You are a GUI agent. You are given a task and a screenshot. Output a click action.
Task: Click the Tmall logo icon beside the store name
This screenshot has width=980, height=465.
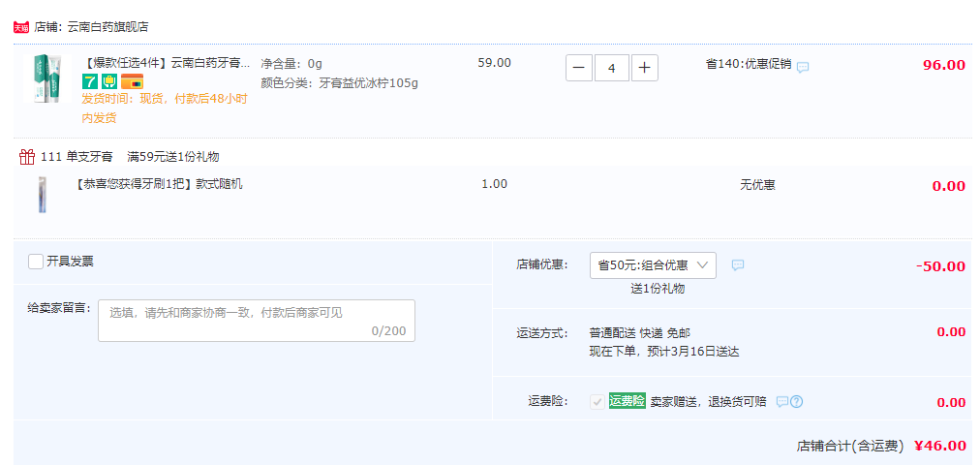click(21, 27)
